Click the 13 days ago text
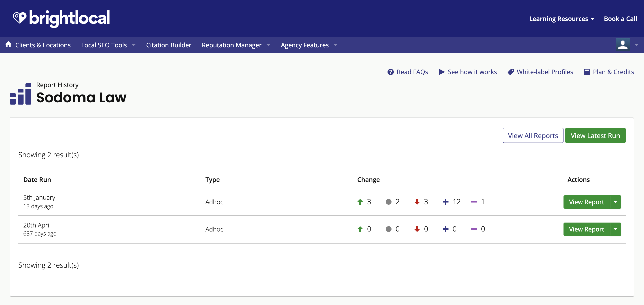Screen dimensions: 644x305 click(38, 206)
